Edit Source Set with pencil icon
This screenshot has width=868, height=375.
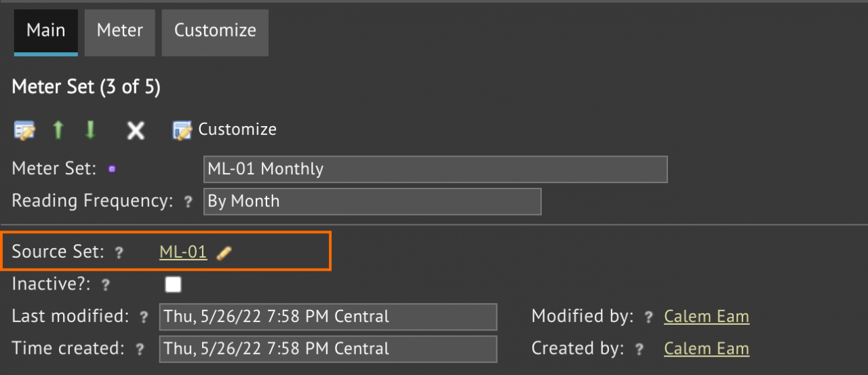(x=224, y=253)
